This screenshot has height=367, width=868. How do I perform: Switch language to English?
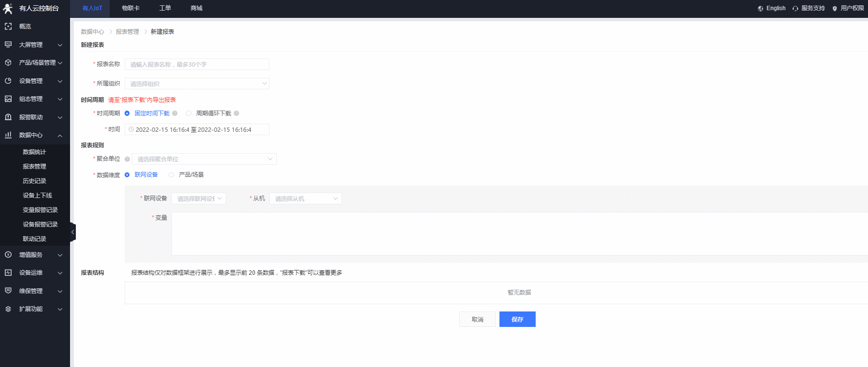[x=776, y=8]
